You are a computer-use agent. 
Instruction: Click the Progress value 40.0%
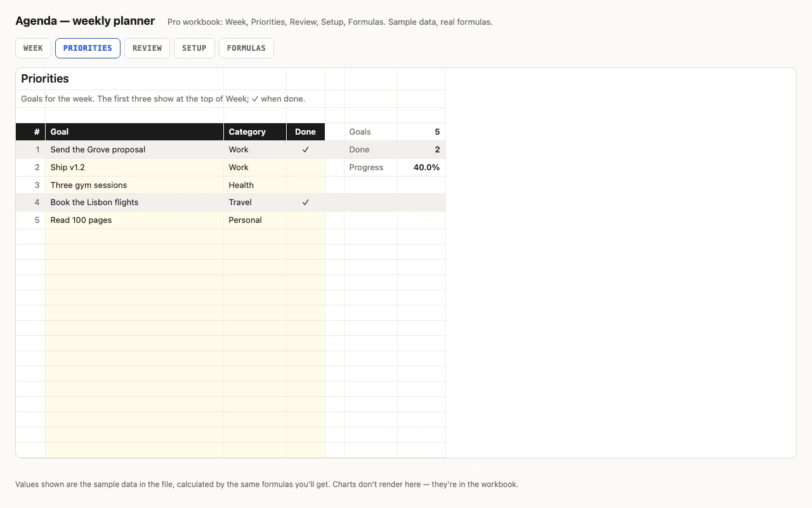422,168
